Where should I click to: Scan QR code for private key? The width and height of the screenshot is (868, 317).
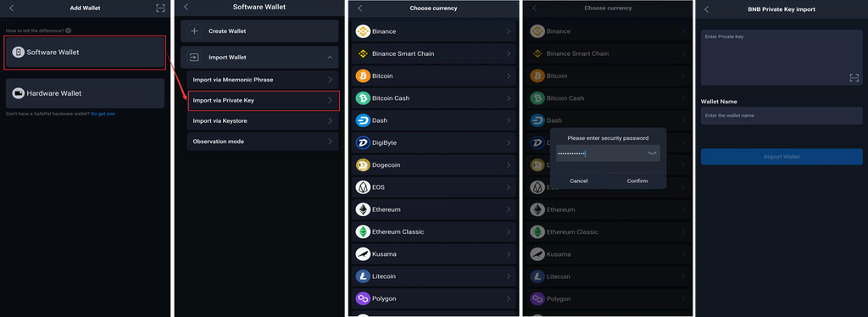tap(854, 78)
